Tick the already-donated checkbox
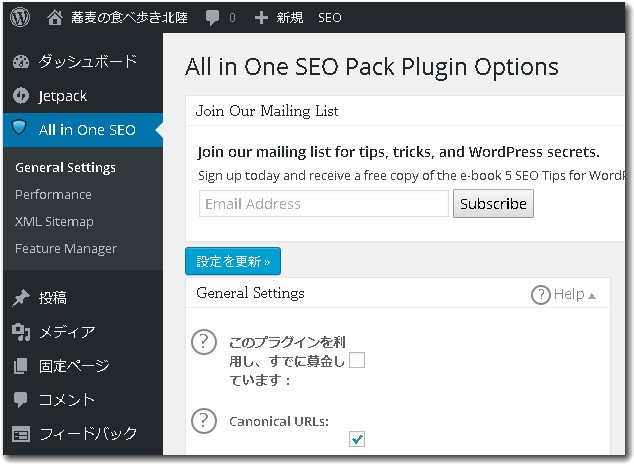This screenshot has height=464, width=634. [357, 360]
